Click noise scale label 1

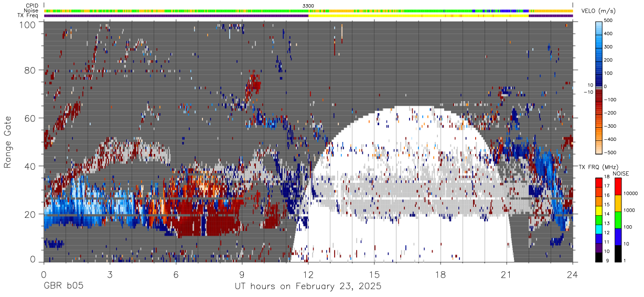(626, 261)
